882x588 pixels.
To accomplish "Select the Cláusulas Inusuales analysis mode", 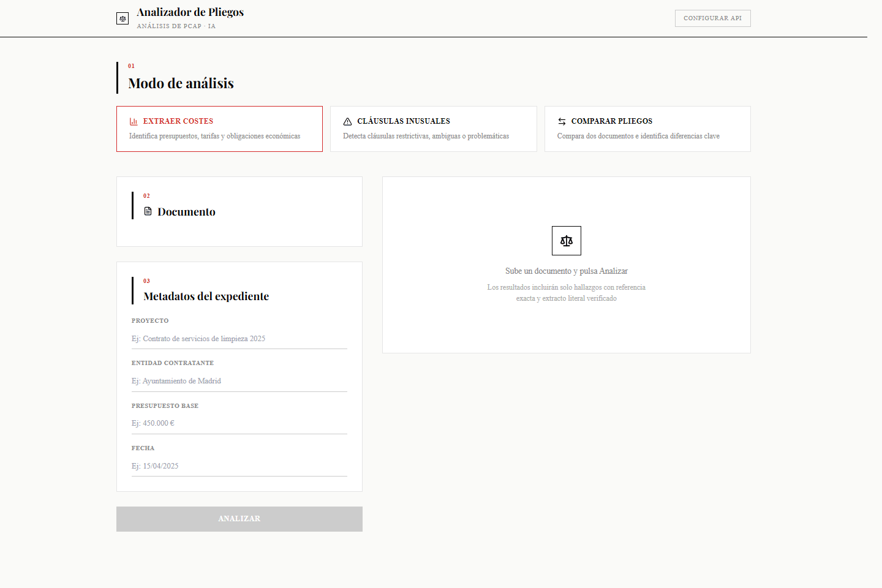I will coord(434,129).
